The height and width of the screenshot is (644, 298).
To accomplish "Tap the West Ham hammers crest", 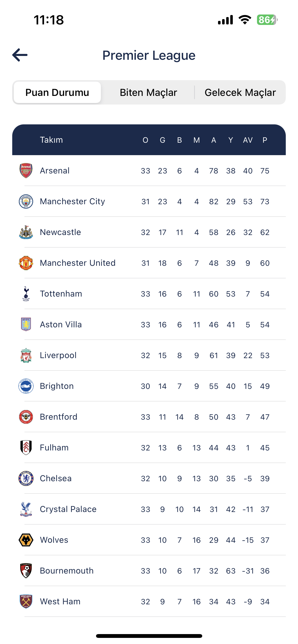I will tap(26, 602).
